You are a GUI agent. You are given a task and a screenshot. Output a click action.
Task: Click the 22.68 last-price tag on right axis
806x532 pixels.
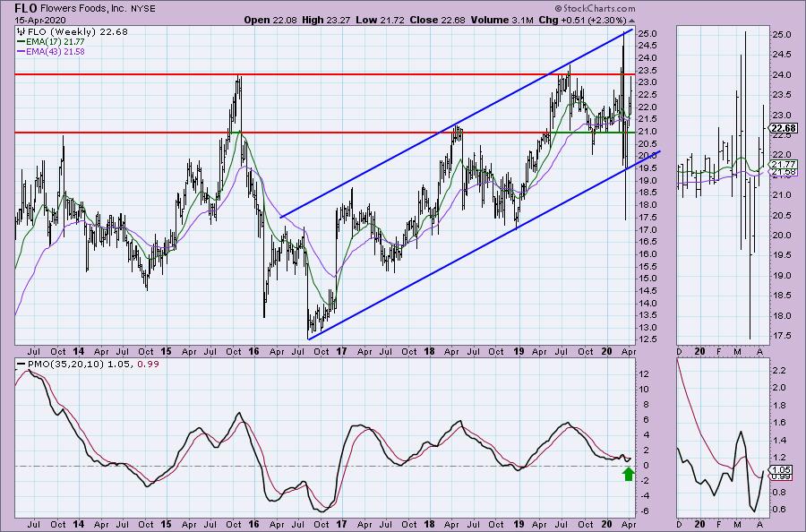click(x=785, y=128)
